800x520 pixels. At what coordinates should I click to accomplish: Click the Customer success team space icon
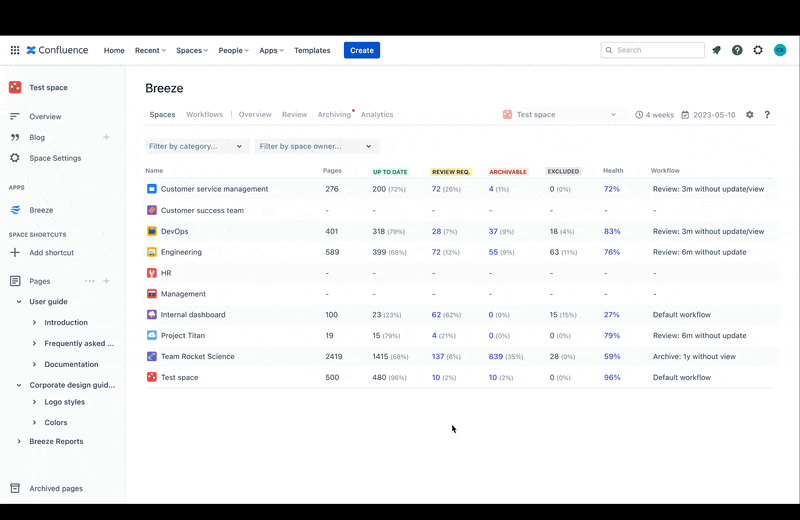coord(152,210)
